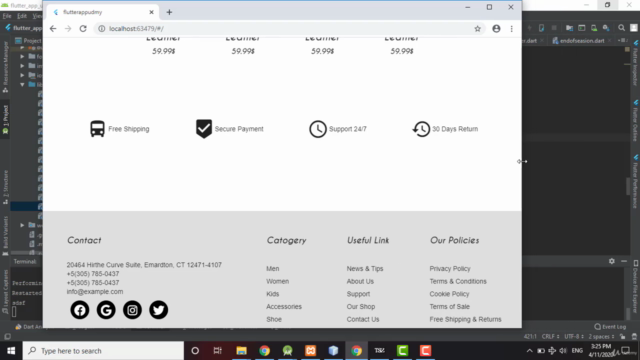
Task: Open the Chrome three-dot menu
Action: click(x=511, y=29)
